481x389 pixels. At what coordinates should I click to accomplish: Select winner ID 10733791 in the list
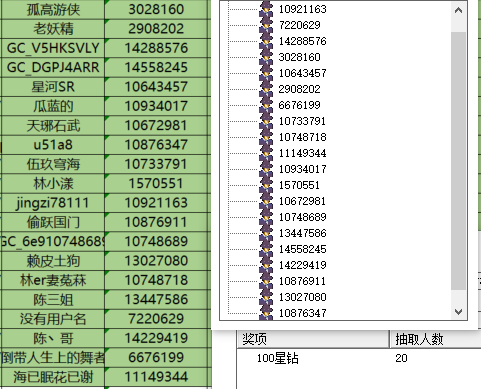pos(302,121)
